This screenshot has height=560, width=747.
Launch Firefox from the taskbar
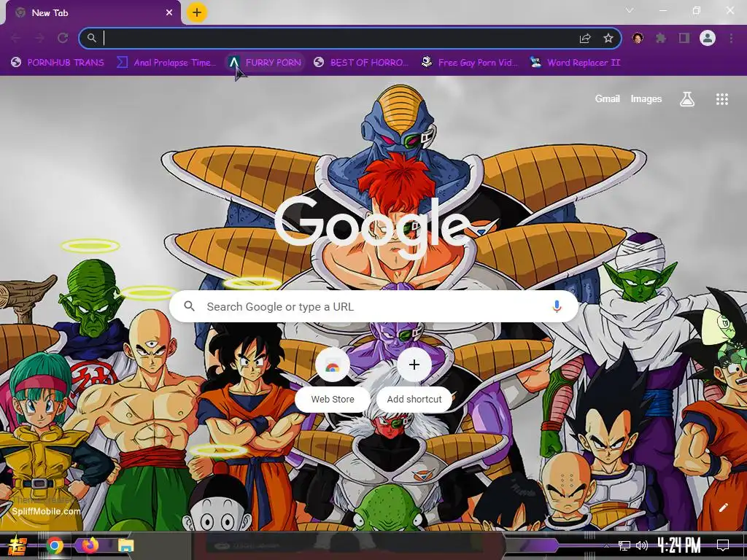90,545
